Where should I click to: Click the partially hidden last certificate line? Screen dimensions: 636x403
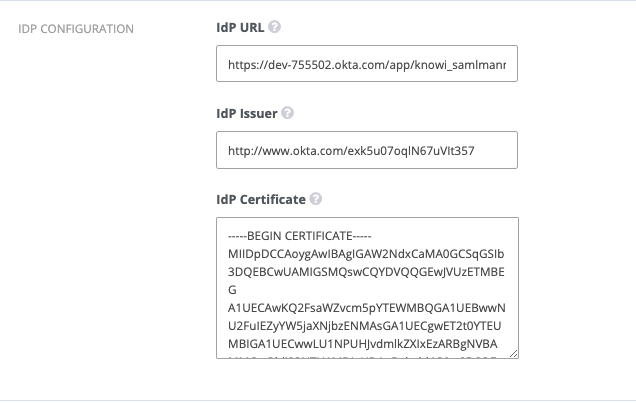[366, 353]
